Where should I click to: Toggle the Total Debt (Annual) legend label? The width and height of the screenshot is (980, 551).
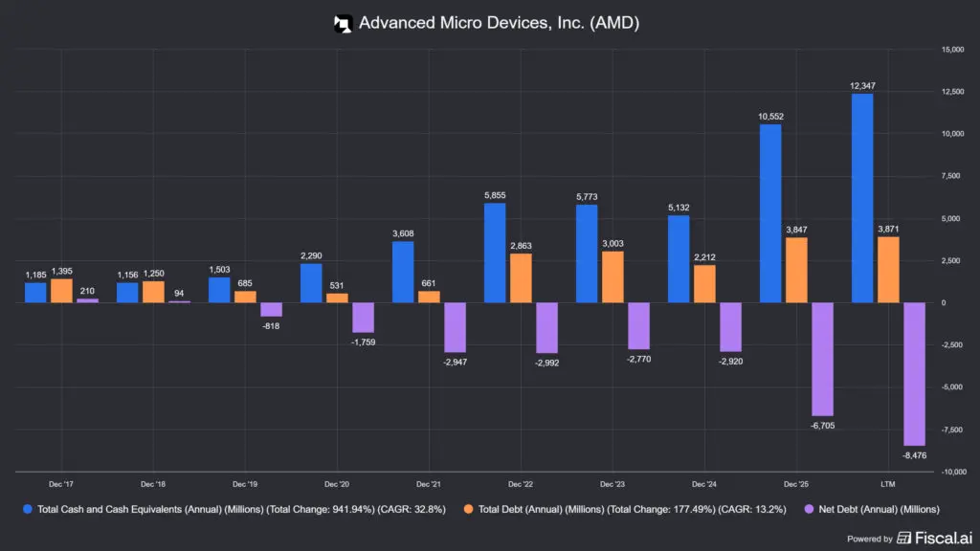(632, 509)
